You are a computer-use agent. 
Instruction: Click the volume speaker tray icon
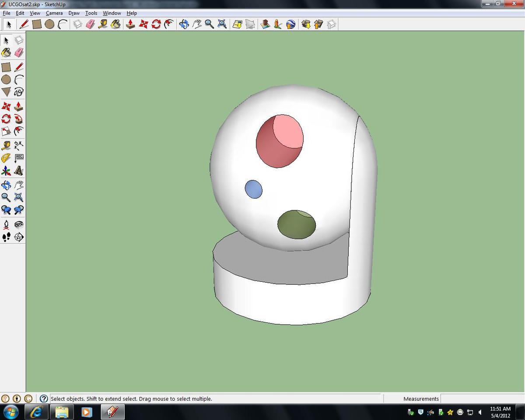click(x=480, y=412)
